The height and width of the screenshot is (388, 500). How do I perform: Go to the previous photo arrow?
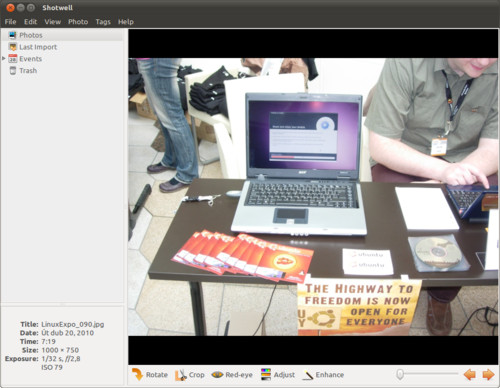pos(470,375)
